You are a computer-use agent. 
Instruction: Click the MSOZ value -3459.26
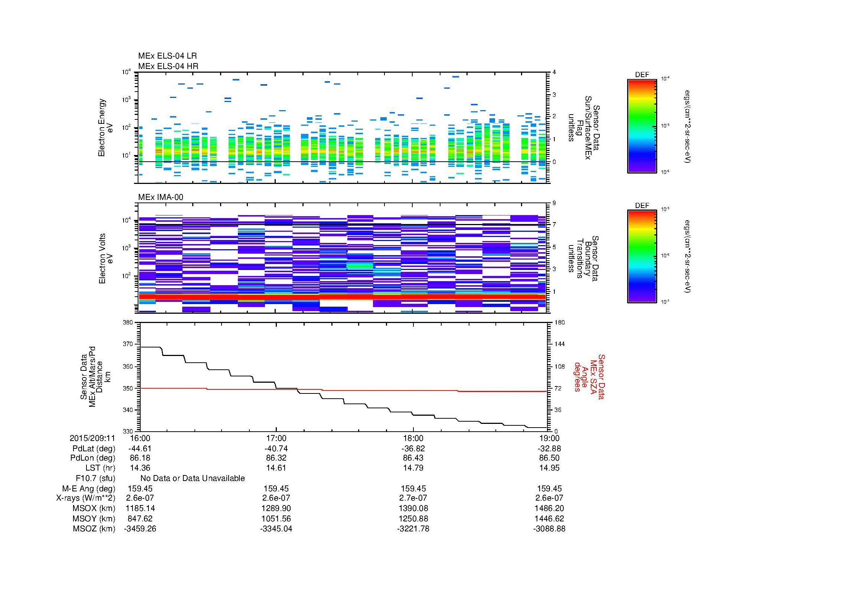click(x=140, y=529)
